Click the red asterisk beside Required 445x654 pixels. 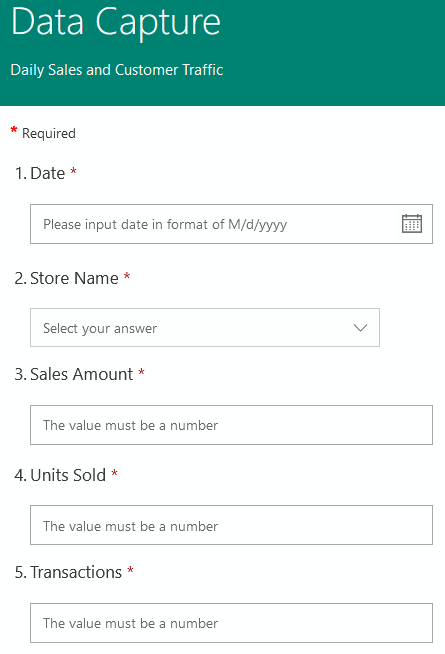14,130
